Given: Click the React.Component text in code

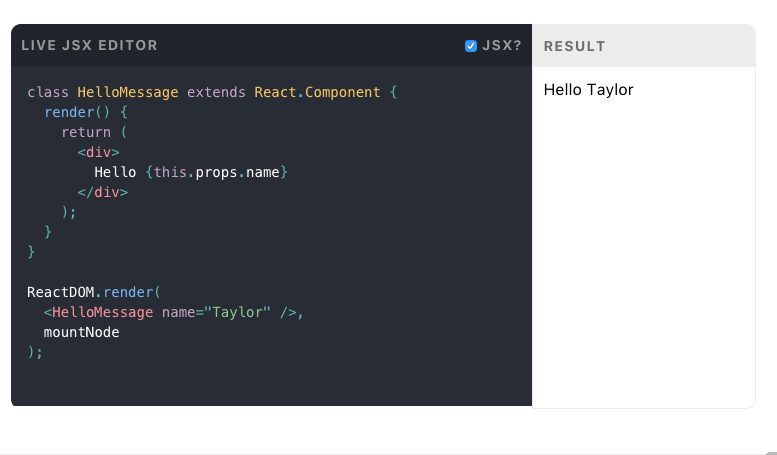Looking at the screenshot, I should point(317,92).
